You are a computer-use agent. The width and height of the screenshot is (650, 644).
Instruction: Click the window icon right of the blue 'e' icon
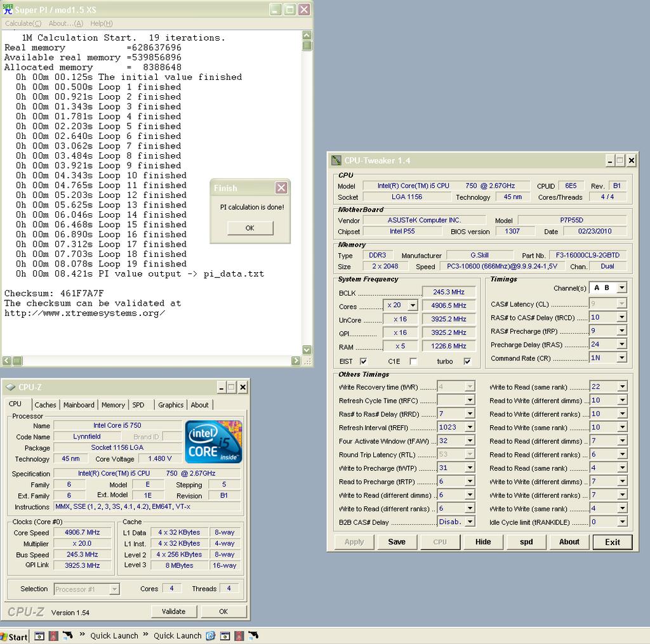(x=225, y=636)
